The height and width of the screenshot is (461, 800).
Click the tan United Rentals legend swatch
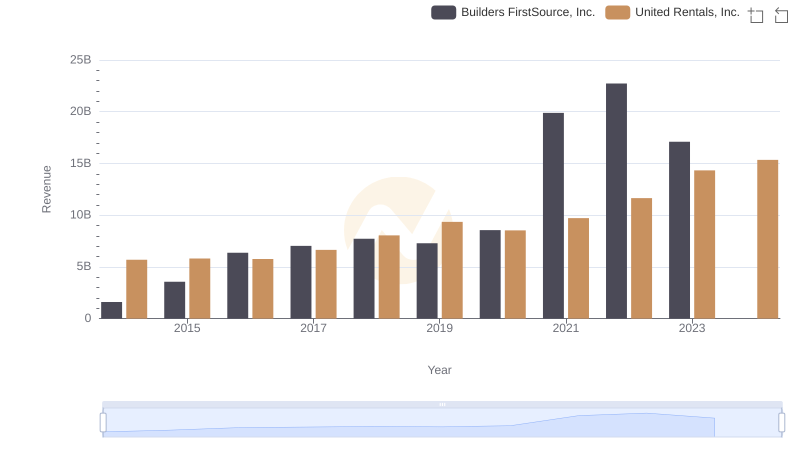(618, 12)
